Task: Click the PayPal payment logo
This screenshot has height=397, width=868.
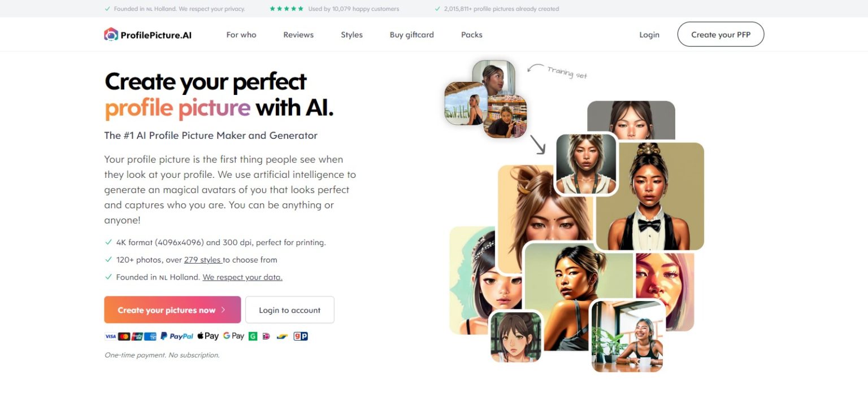Action: click(176, 336)
